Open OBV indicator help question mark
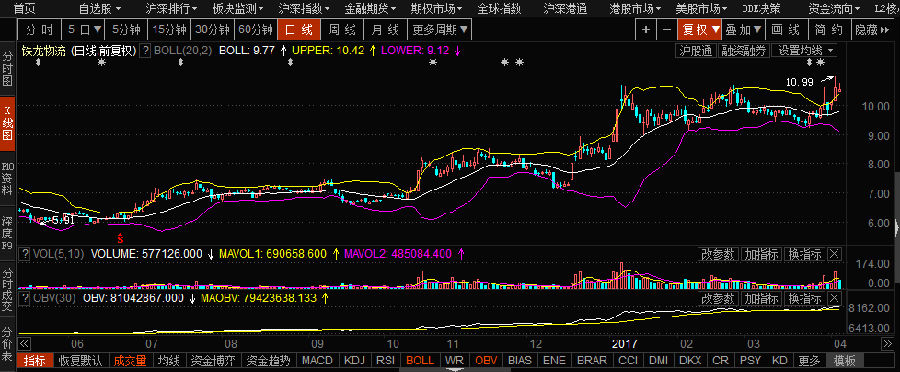The width and height of the screenshot is (900, 372). (x=25, y=299)
